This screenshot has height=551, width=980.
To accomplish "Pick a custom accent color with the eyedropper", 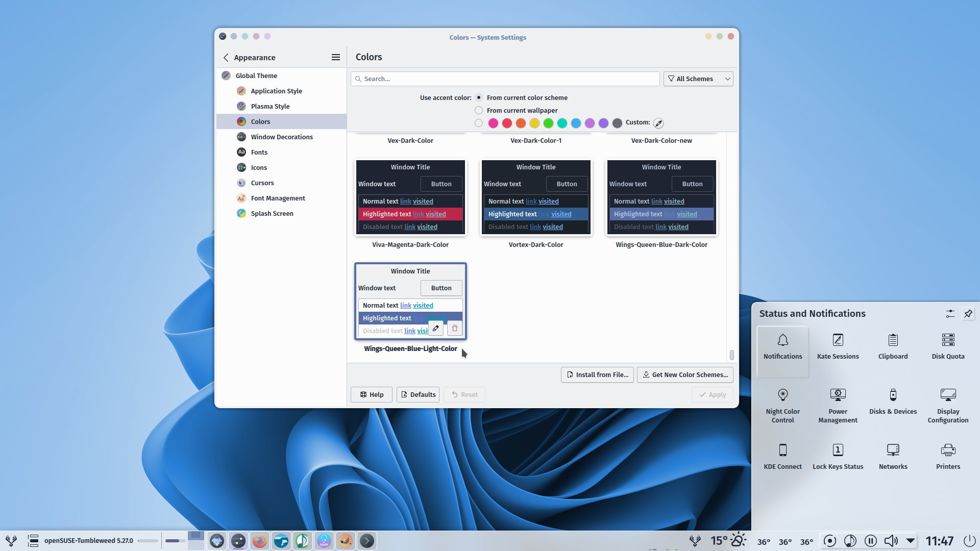I will coord(658,123).
